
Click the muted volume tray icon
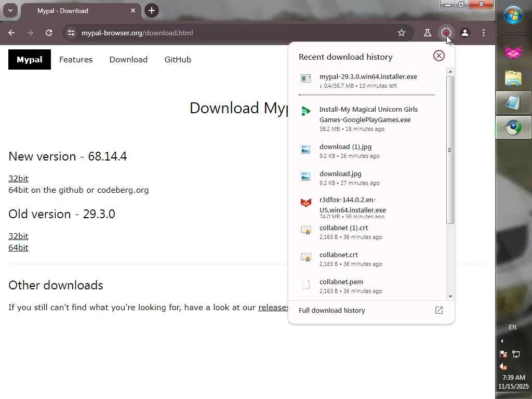[503, 366]
